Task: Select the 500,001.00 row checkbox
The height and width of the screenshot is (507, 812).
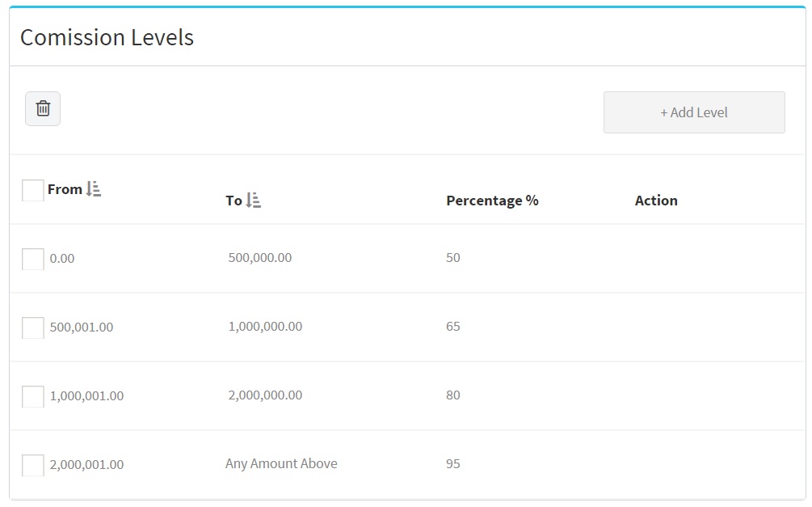Action: click(33, 327)
